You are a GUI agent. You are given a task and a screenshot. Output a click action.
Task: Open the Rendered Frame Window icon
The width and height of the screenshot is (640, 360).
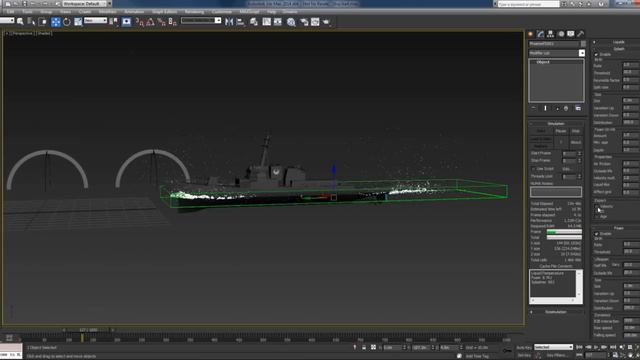point(315,22)
